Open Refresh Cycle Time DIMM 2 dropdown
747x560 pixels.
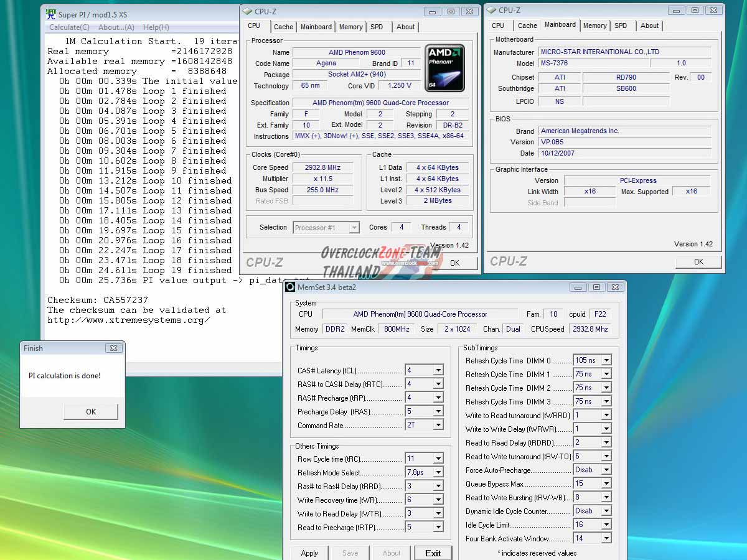pyautogui.click(x=606, y=388)
